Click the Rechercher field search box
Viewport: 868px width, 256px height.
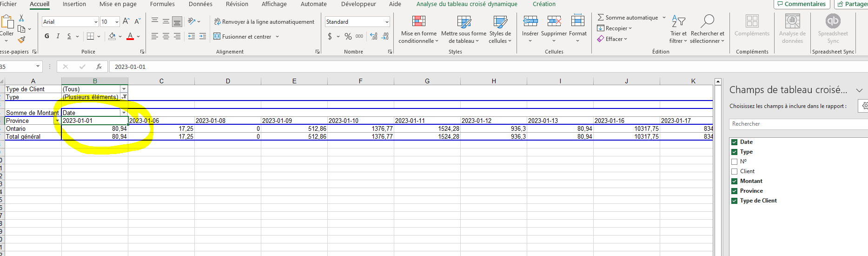pyautogui.click(x=798, y=124)
